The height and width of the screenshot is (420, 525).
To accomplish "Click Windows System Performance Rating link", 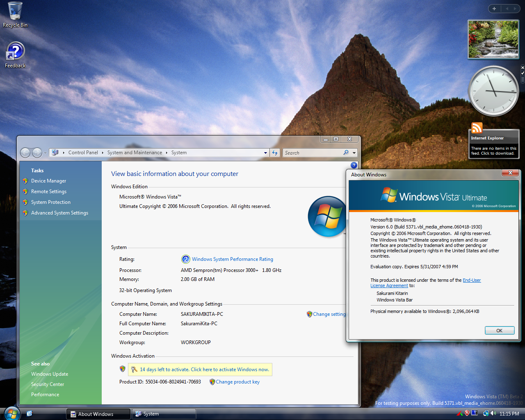I will (x=233, y=259).
